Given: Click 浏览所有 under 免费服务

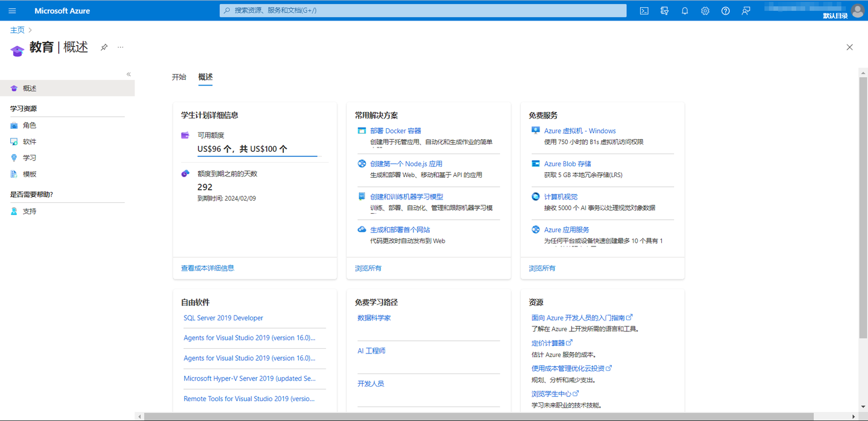Looking at the screenshot, I should point(542,268).
